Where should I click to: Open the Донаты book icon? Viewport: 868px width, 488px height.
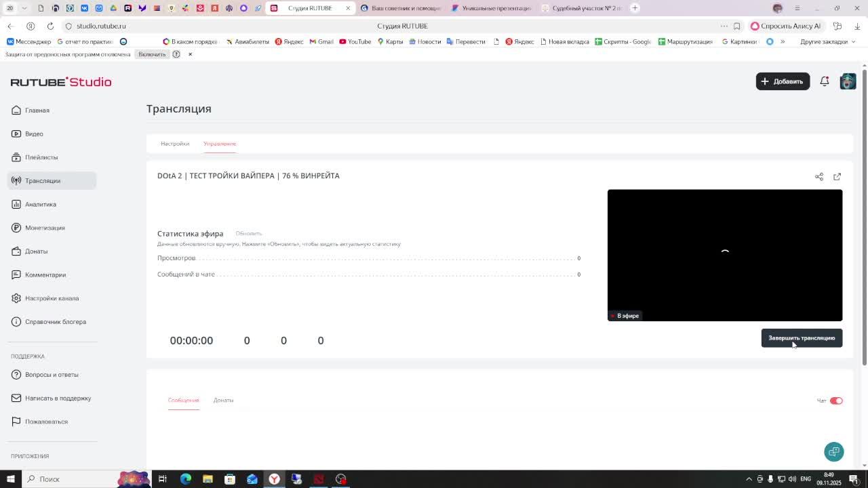pos(16,251)
